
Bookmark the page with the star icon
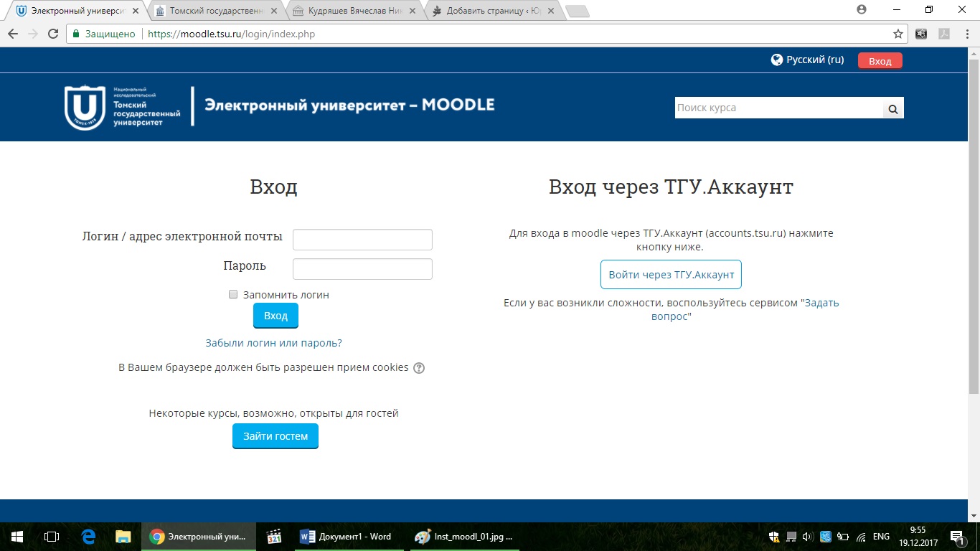tap(897, 34)
